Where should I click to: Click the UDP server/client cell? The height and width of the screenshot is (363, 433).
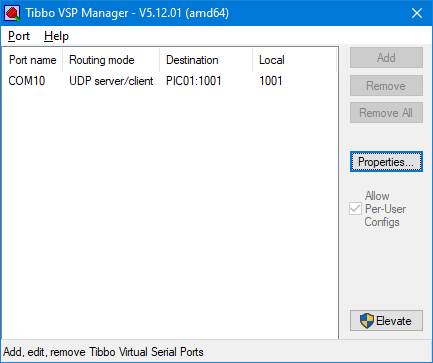[111, 81]
